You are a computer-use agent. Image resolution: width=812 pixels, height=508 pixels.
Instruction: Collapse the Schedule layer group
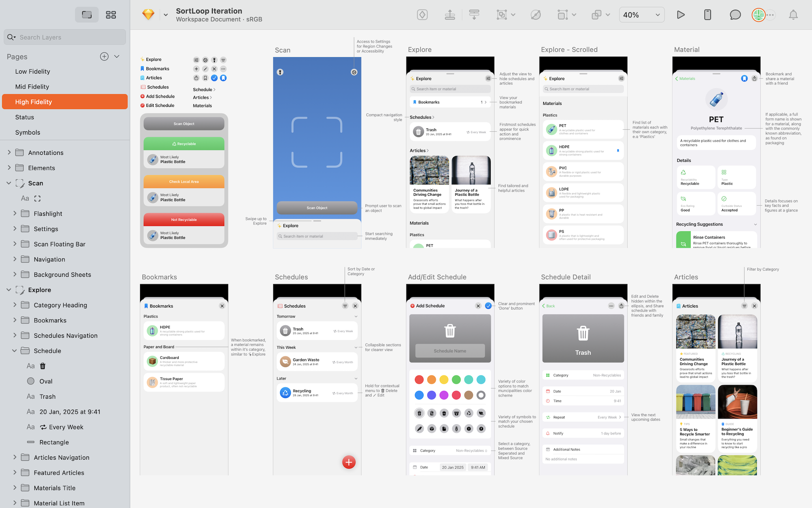(15, 351)
